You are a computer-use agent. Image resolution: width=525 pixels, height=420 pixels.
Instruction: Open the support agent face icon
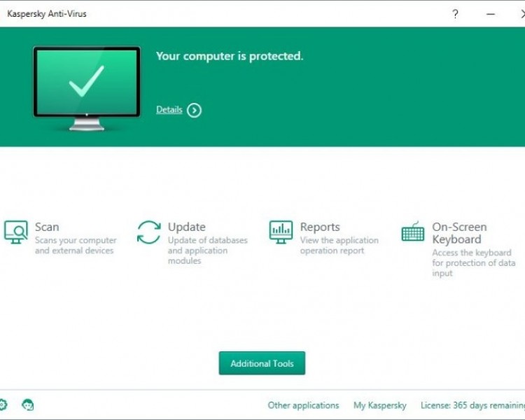click(x=28, y=405)
